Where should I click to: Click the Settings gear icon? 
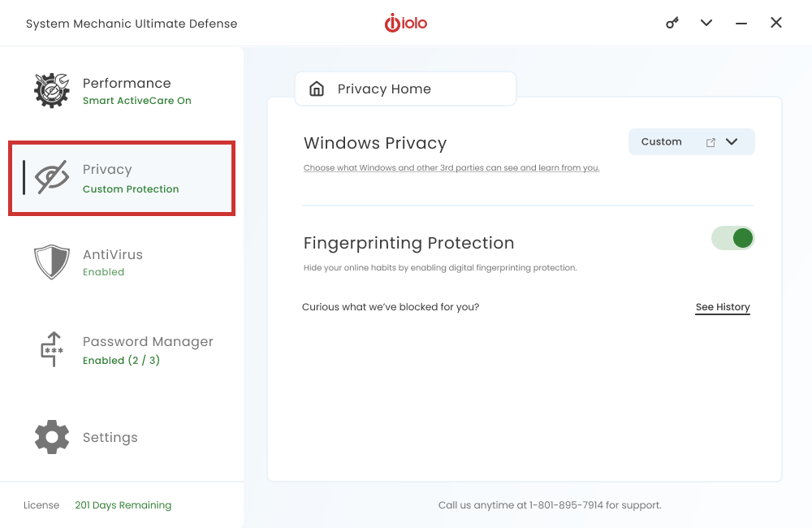52,437
